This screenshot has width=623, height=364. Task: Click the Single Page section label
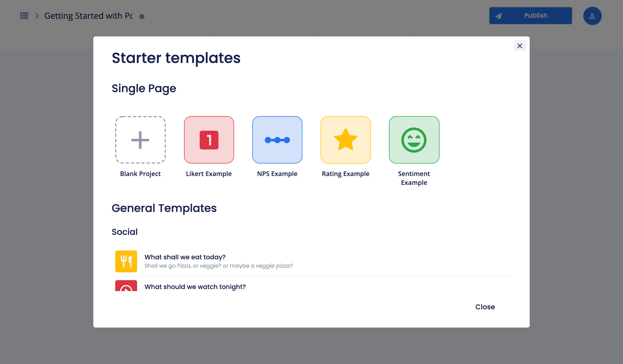[x=144, y=89]
